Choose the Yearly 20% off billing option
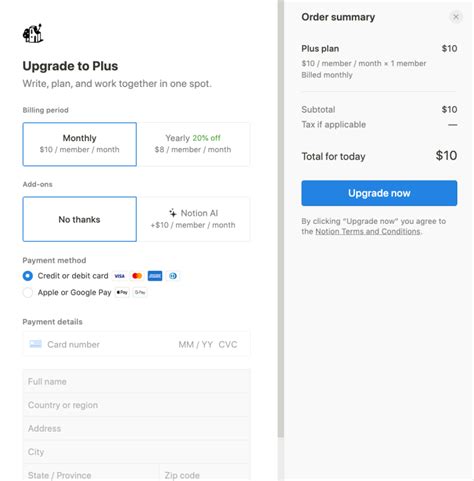The width and height of the screenshot is (474, 481). click(x=193, y=144)
